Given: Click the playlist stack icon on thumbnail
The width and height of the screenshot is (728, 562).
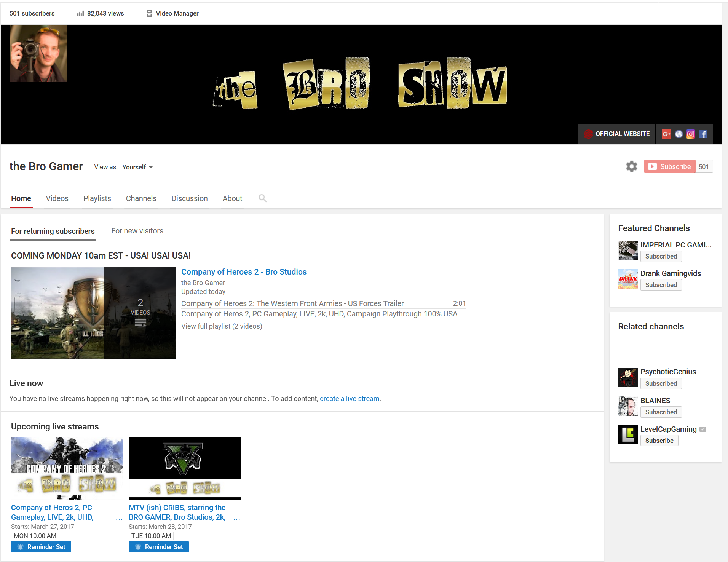Looking at the screenshot, I should click(140, 323).
